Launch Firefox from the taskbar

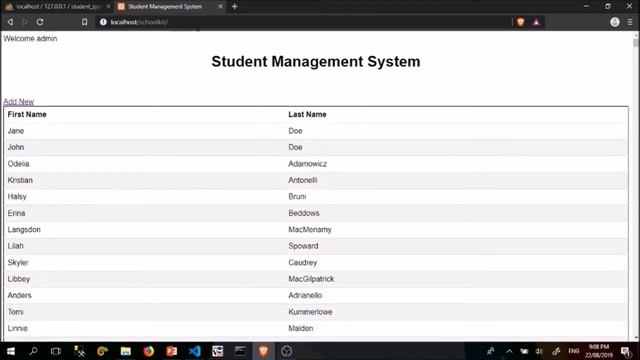pos(149,351)
